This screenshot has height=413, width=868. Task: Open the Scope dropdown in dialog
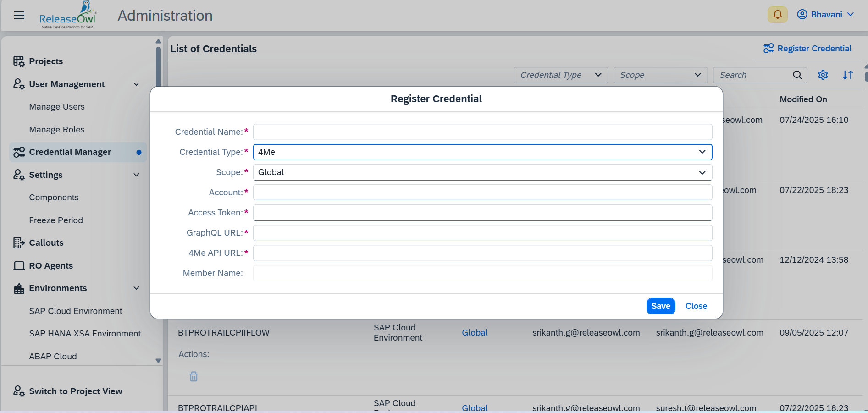pos(482,172)
